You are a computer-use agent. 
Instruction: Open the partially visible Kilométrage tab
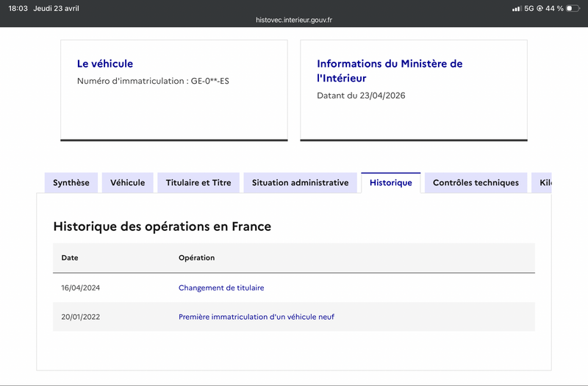tap(543, 183)
